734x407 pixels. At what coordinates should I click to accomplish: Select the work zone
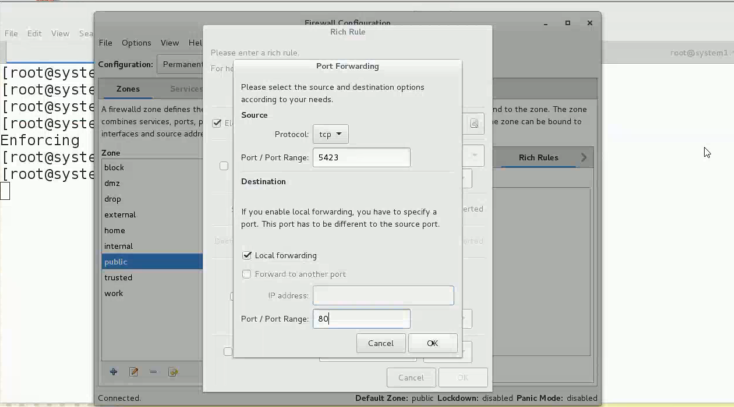152,293
